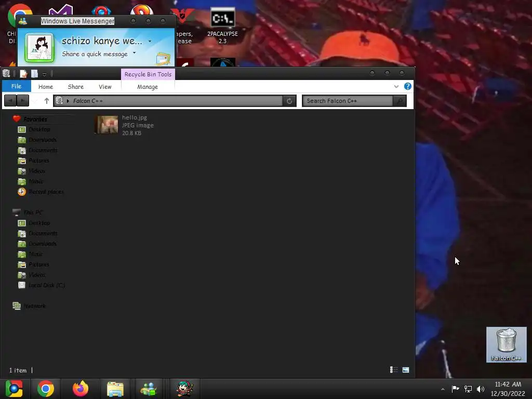Open the Messenger display name dropdown
Viewport: 532px width, 399px height.
[x=150, y=42]
